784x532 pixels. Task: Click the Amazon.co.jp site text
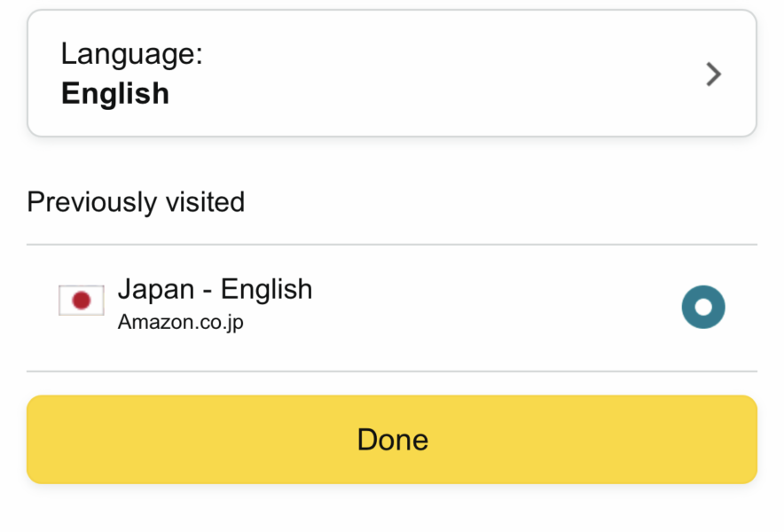181,323
